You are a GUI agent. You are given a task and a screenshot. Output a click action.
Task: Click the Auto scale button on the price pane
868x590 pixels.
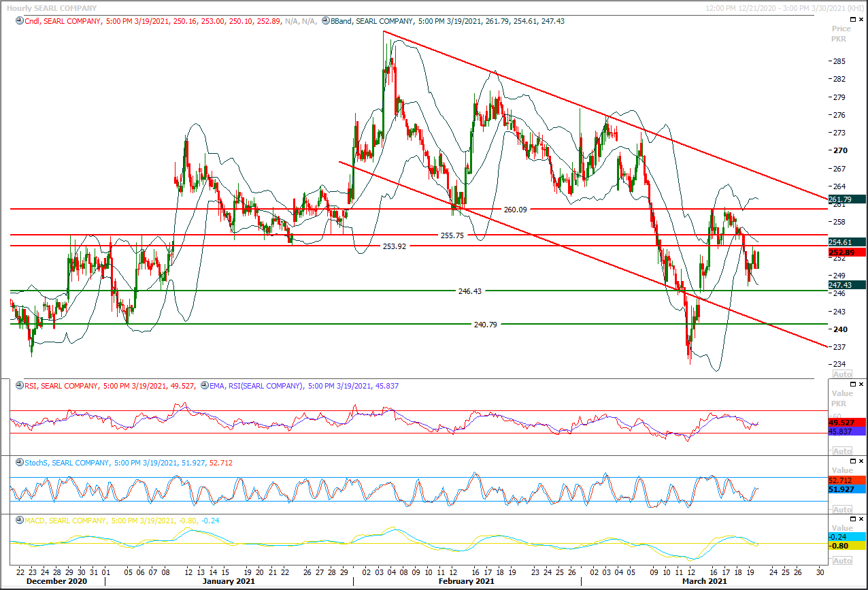coord(842,374)
